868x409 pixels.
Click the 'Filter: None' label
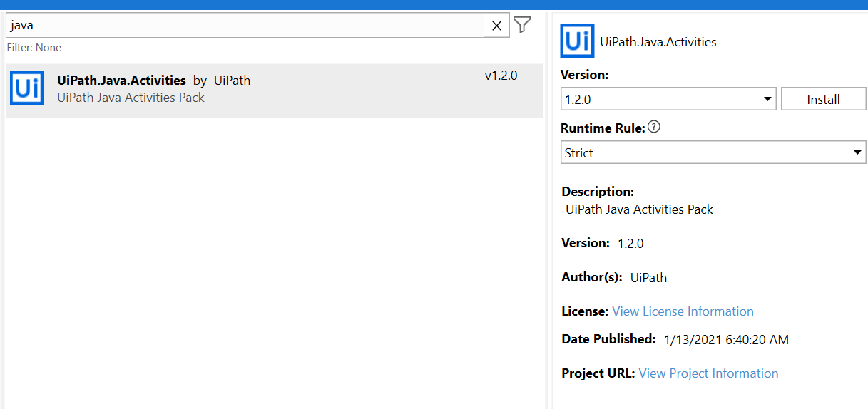click(x=34, y=48)
